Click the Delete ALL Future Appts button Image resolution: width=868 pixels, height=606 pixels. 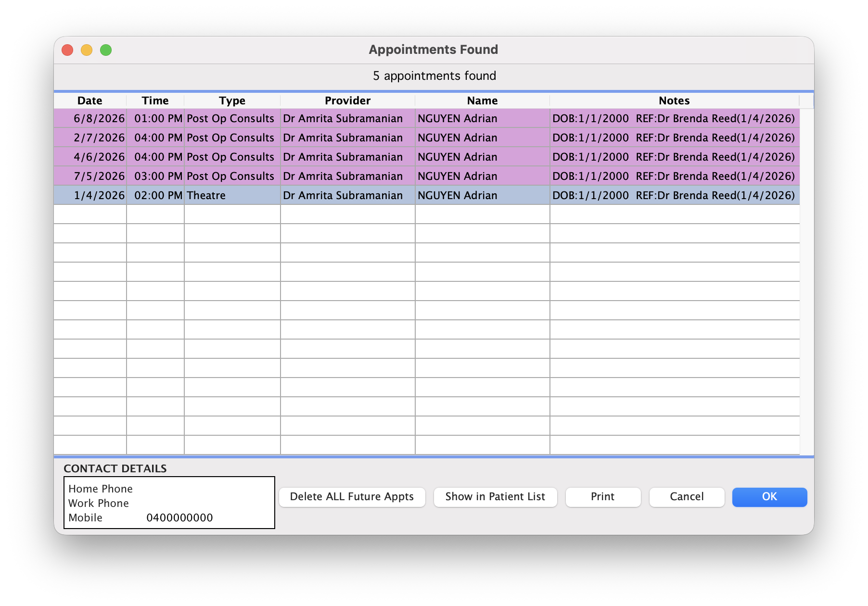(x=352, y=497)
